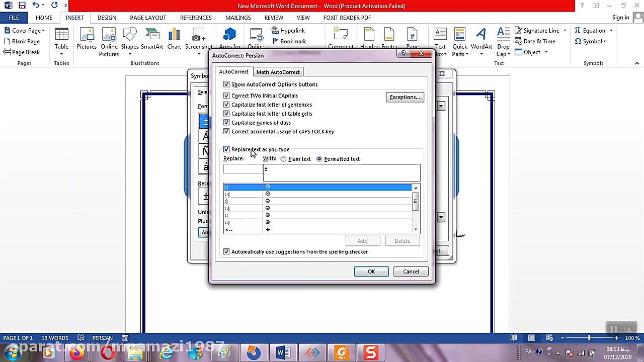
Task: Toggle Replace text as you type checkbox
Action: coord(226,149)
